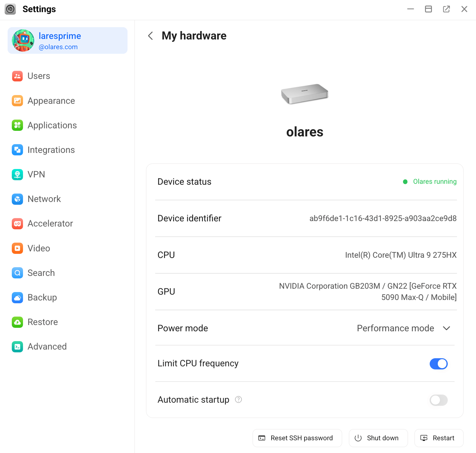This screenshot has width=476, height=453.
Task: Click the olares device thumbnail image
Action: 304,94
